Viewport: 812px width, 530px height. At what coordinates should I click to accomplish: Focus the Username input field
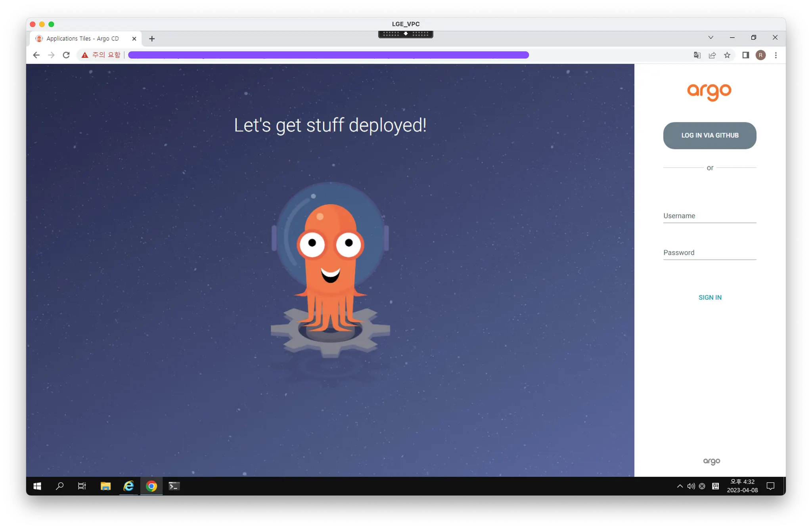click(709, 216)
